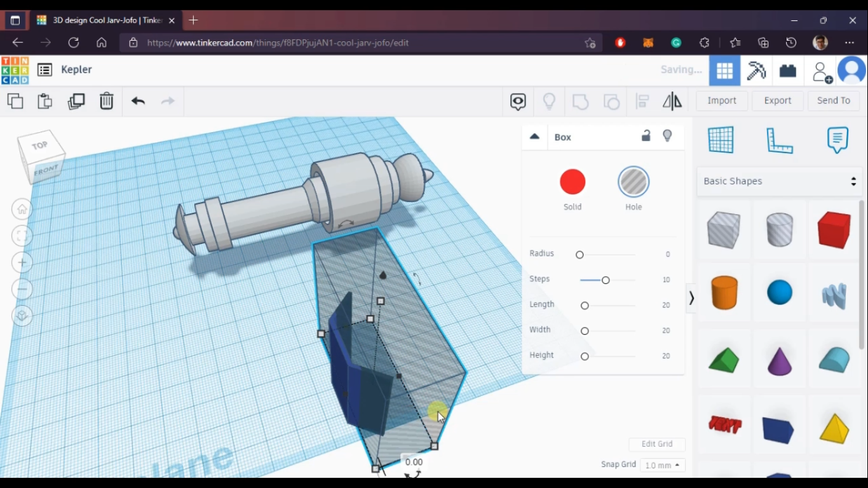This screenshot has width=868, height=488.
Task: Select the striped Cylinder hole shape
Action: [x=780, y=229]
